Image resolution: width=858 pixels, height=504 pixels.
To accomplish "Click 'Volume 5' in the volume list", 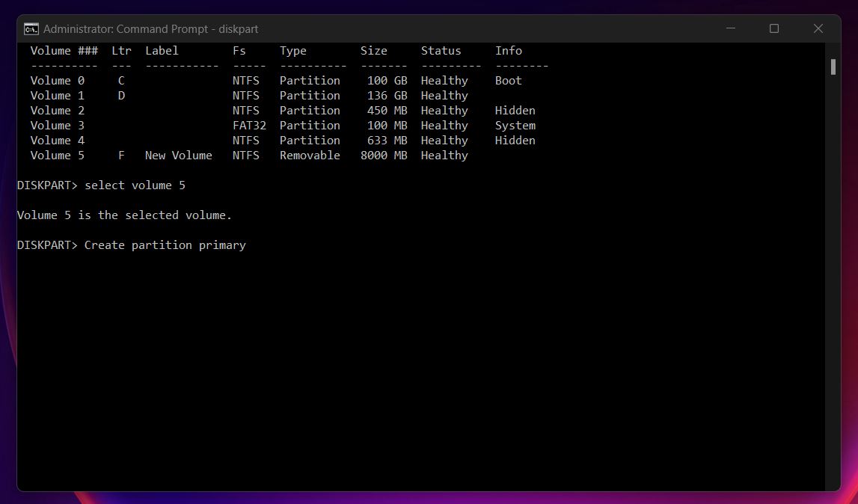I will point(58,156).
